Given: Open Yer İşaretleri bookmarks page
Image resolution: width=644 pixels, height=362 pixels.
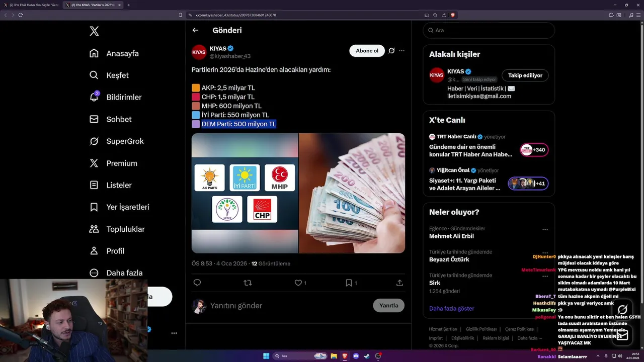Looking at the screenshot, I should [119, 207].
